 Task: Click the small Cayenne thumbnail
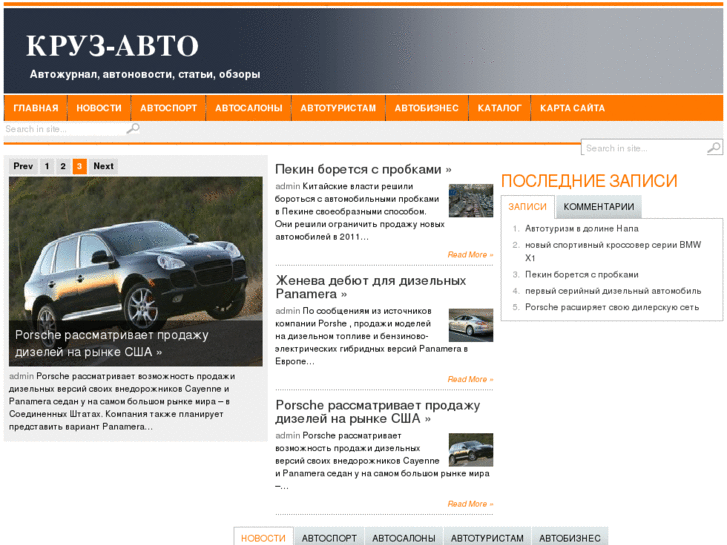(471, 450)
